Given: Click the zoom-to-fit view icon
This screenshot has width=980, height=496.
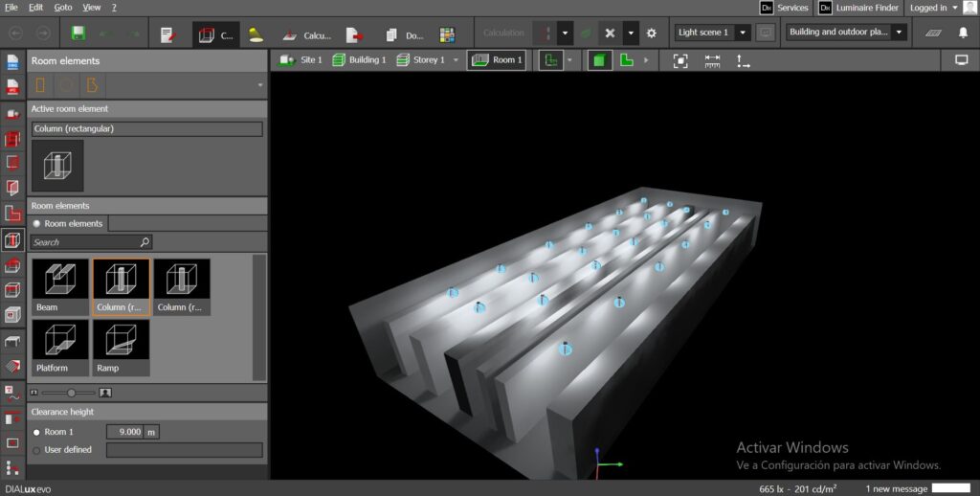Looking at the screenshot, I should pos(680,60).
